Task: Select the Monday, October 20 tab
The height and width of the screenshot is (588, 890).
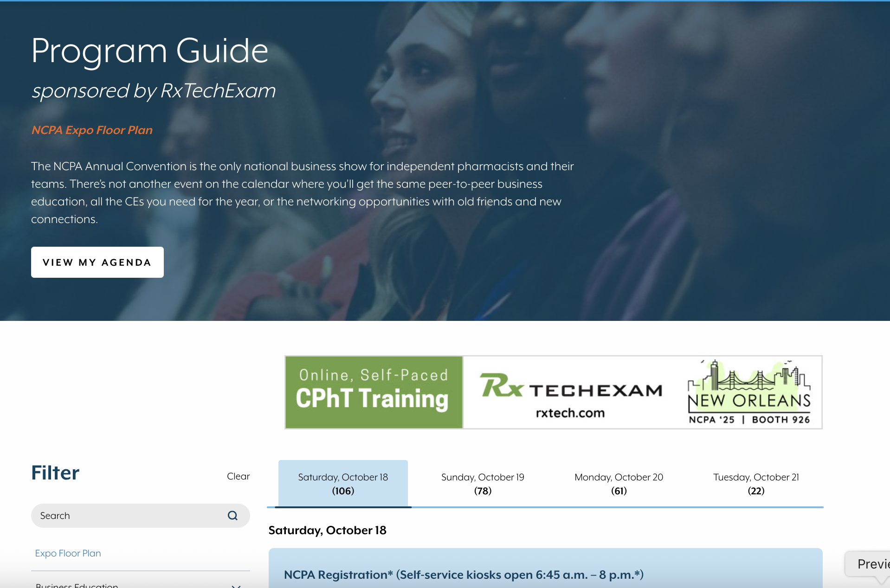Action: [619, 484]
